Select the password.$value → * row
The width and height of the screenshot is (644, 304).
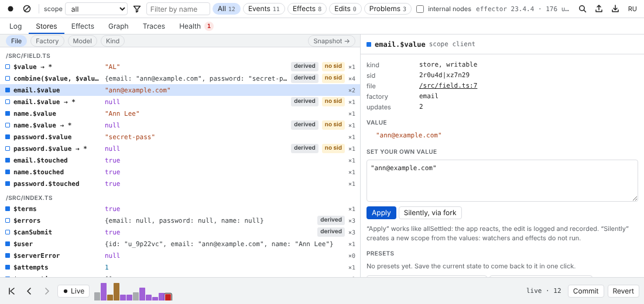[180, 148]
